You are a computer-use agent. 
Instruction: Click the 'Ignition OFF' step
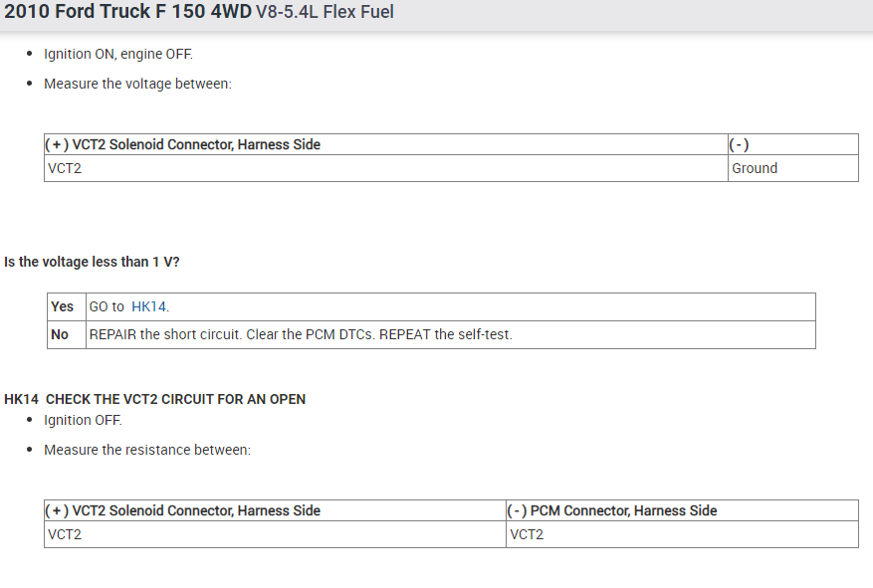(83, 420)
